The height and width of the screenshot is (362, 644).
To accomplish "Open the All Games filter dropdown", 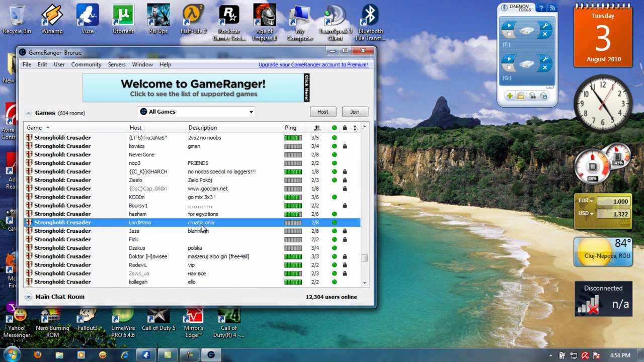I will pos(196,112).
